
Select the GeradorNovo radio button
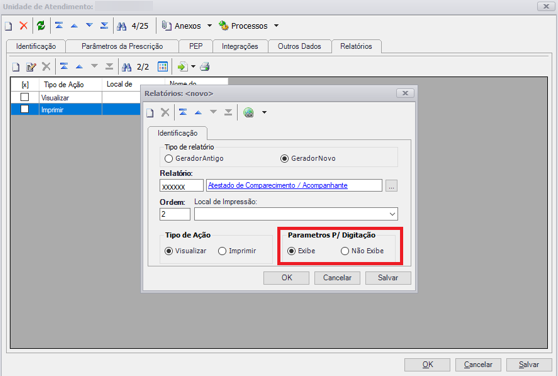pos(284,158)
